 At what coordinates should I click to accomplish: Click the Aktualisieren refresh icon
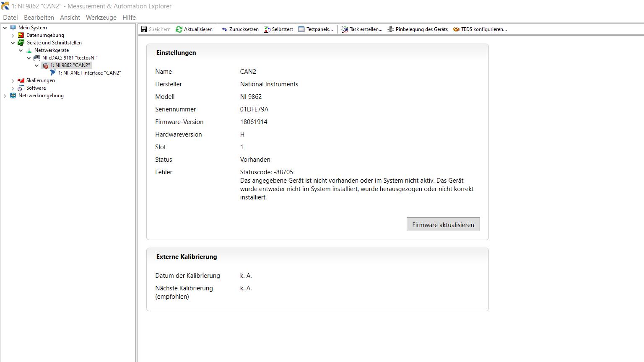coord(179,29)
